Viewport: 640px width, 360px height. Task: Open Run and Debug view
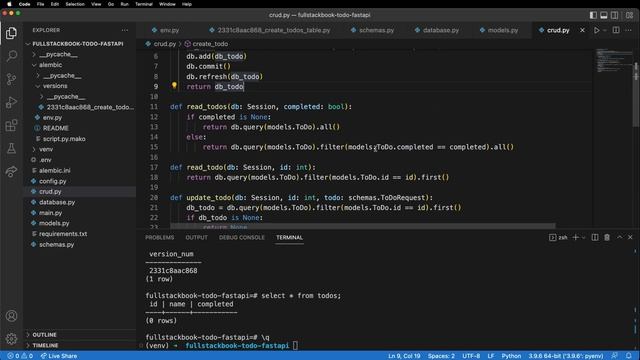point(11,102)
